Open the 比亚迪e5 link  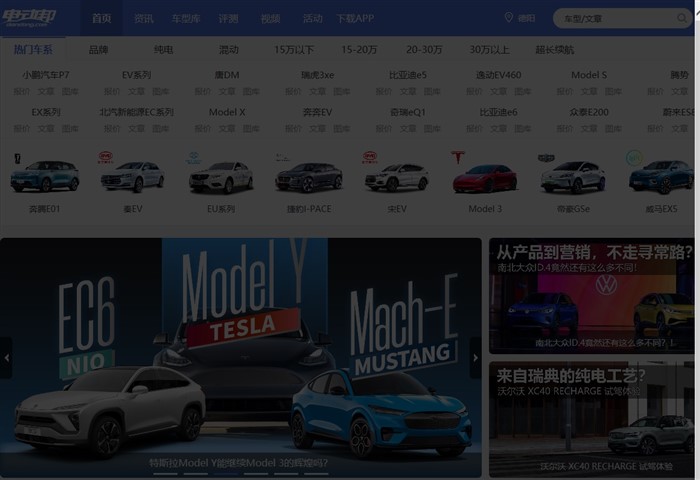(x=408, y=75)
